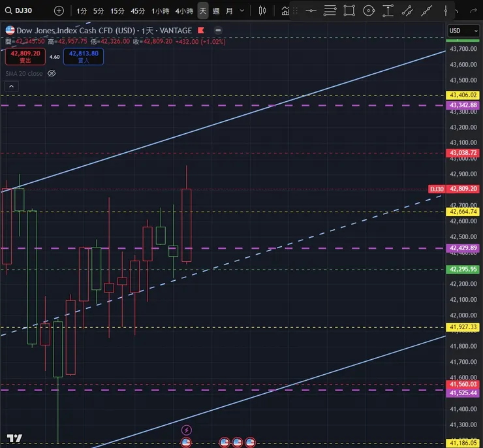Switch to the 5分 timeframe
The height and width of the screenshot is (448, 483).
tap(99, 11)
